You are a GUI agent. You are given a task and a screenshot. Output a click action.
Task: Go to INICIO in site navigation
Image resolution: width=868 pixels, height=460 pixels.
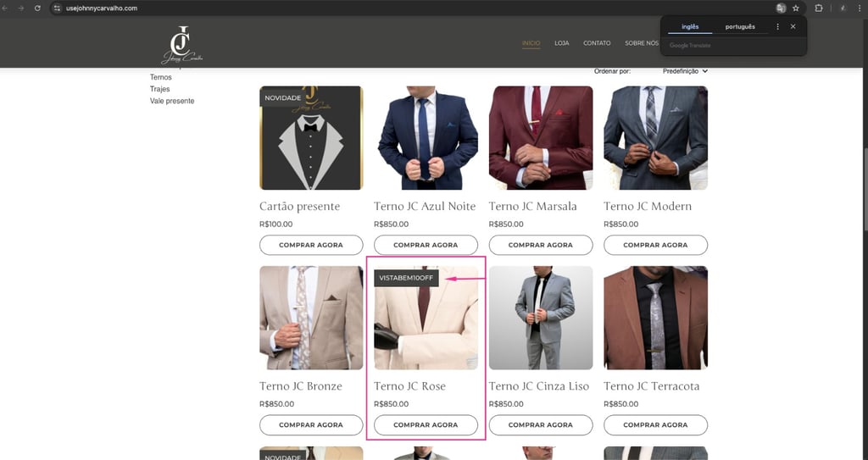[x=531, y=43]
